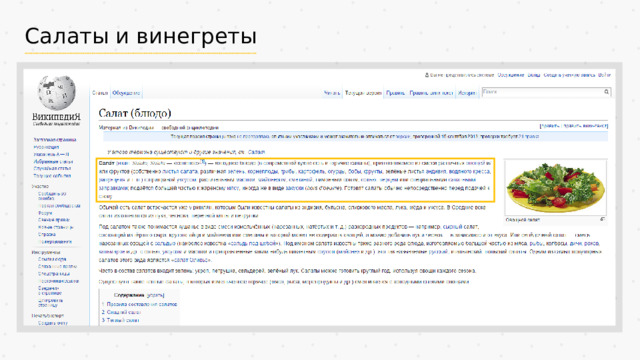This screenshot has height=360, width=640.
Task: Collapse contents using the [убрать] toggle
Action: point(156,295)
